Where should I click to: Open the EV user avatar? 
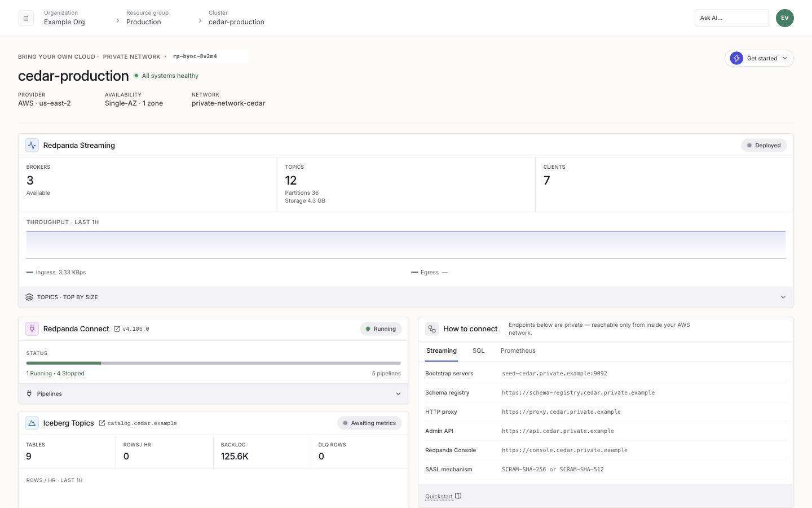point(785,18)
